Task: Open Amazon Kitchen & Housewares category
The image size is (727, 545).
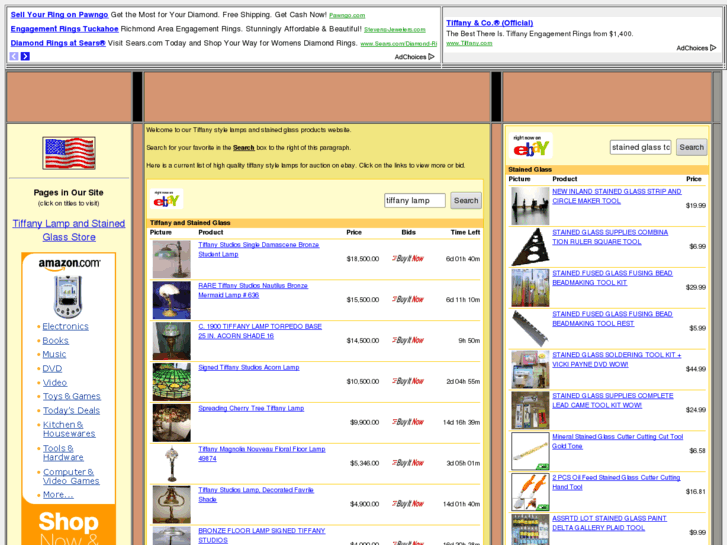Action: (x=69, y=429)
